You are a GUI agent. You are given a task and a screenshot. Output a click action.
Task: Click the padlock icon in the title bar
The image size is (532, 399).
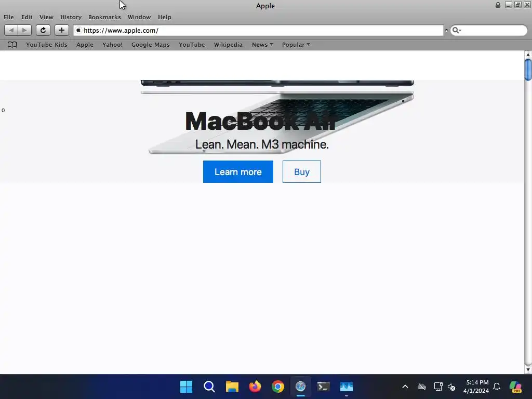[498, 5]
